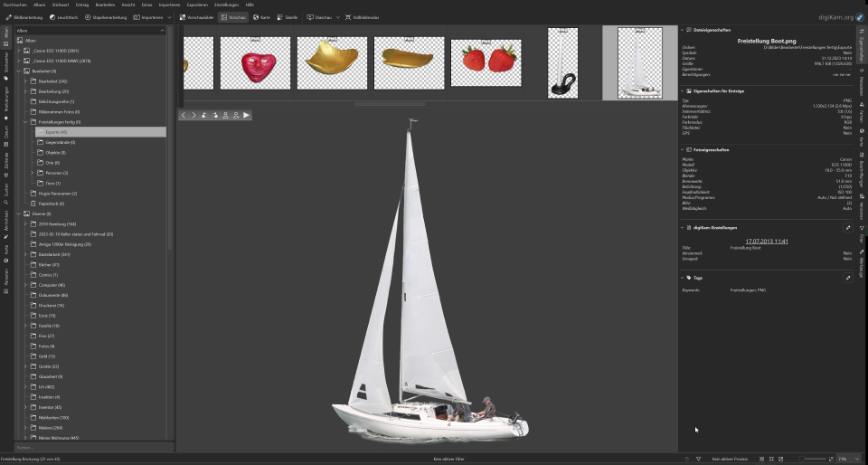Collapse the Dateieigenschaften section

683,30
